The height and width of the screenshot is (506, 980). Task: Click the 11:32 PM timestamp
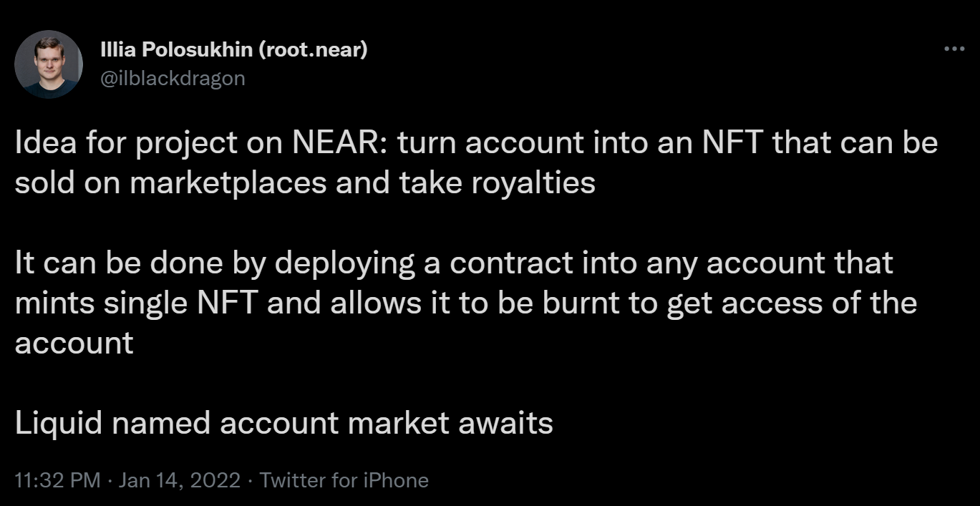coord(57,480)
